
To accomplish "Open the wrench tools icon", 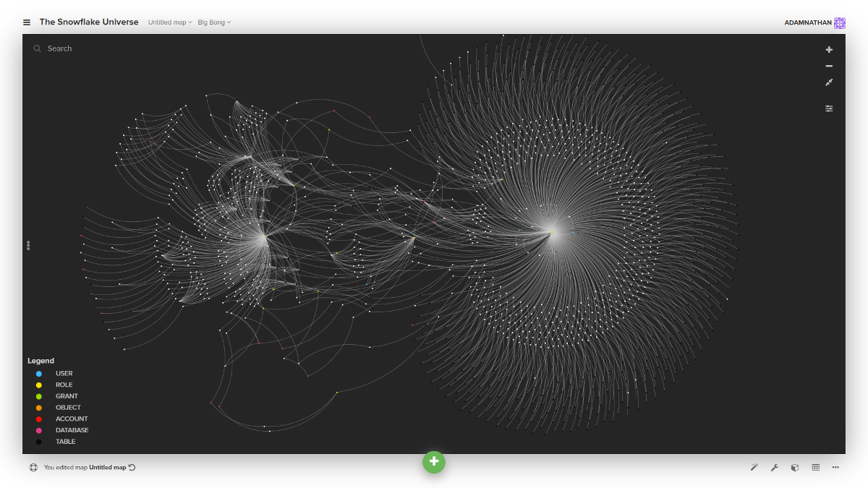I will click(774, 468).
